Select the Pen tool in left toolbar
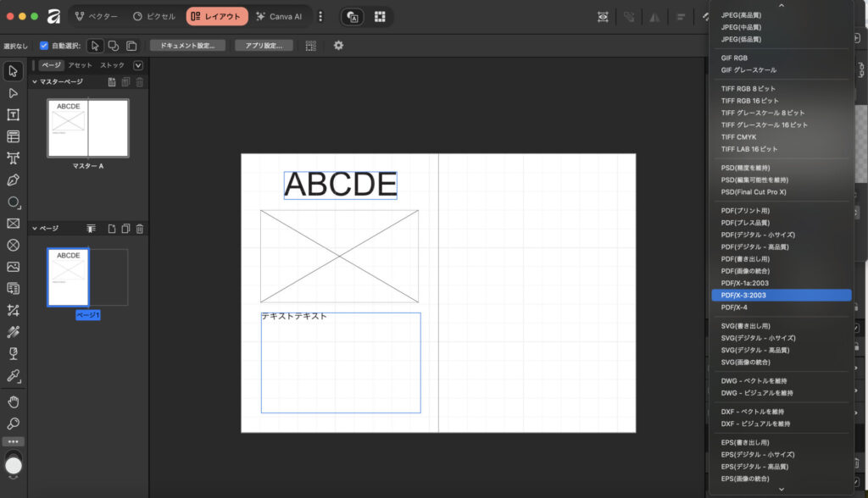This screenshot has width=868, height=498. click(14, 180)
